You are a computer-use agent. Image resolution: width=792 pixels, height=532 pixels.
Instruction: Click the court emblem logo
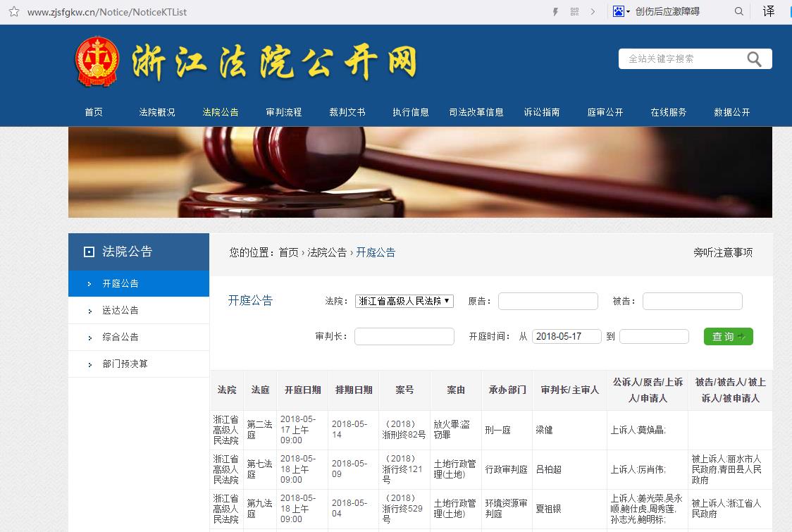point(97,61)
